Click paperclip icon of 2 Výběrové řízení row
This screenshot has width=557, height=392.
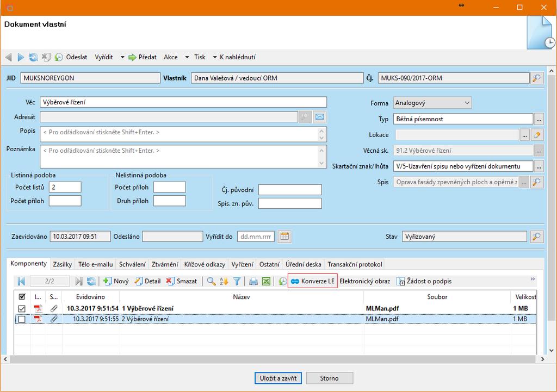tap(54, 319)
